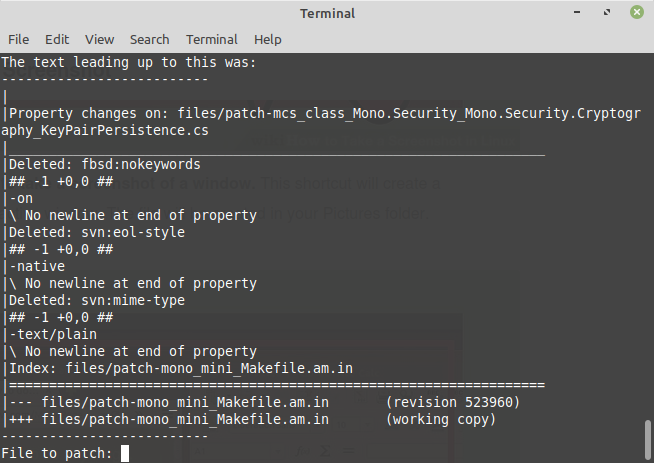Viewport: 654px width, 463px height.
Task: Minimize the Terminal window
Action: pyautogui.click(x=577, y=13)
